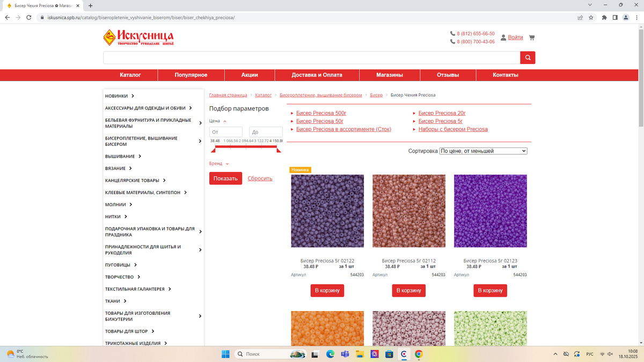Click the volume icon in system tray
The image size is (644, 362).
point(611,354)
